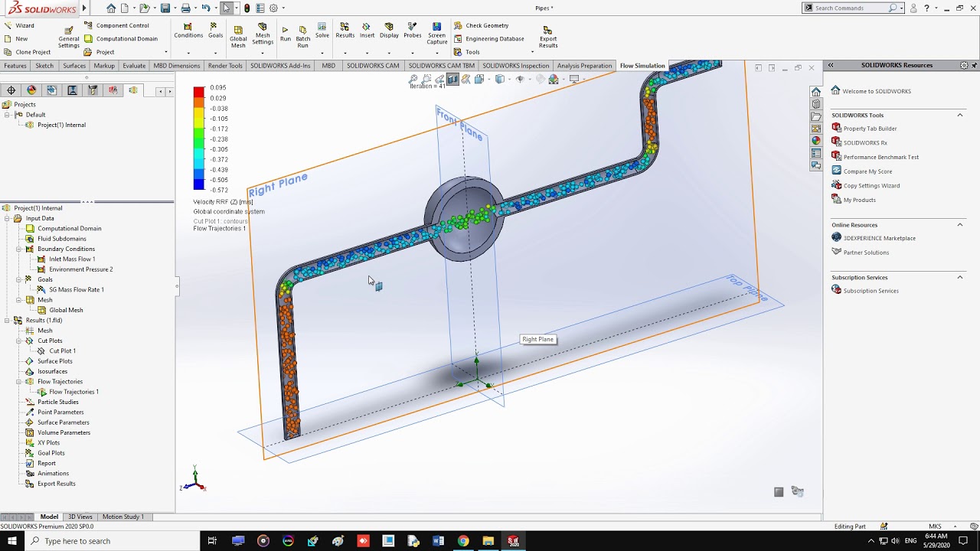Run Check Geometry
Screen dimensions: 980x551
[x=481, y=25]
